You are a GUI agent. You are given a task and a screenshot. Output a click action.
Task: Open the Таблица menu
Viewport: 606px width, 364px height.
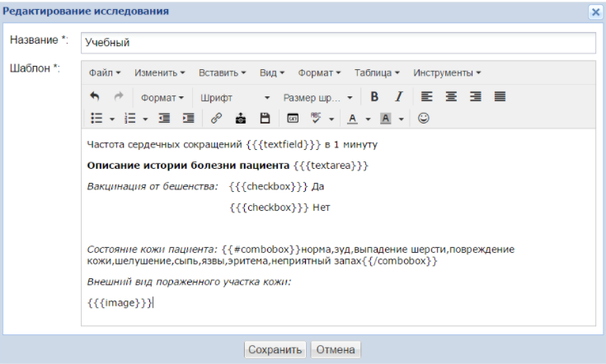pos(376,72)
